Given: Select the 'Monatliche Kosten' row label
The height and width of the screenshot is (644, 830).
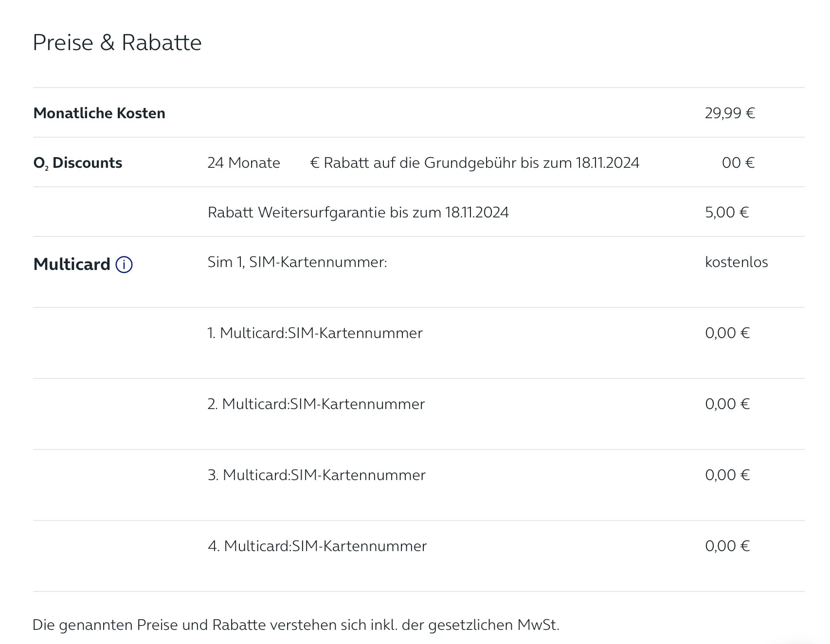Looking at the screenshot, I should (99, 113).
